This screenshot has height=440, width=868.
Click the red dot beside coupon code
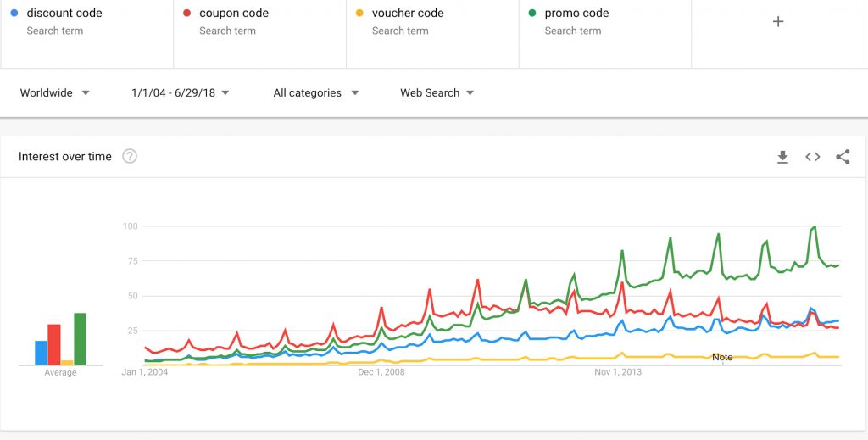point(187,13)
